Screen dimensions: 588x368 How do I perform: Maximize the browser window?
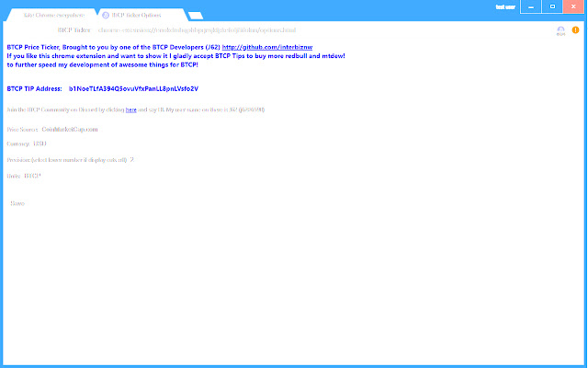coord(552,6)
